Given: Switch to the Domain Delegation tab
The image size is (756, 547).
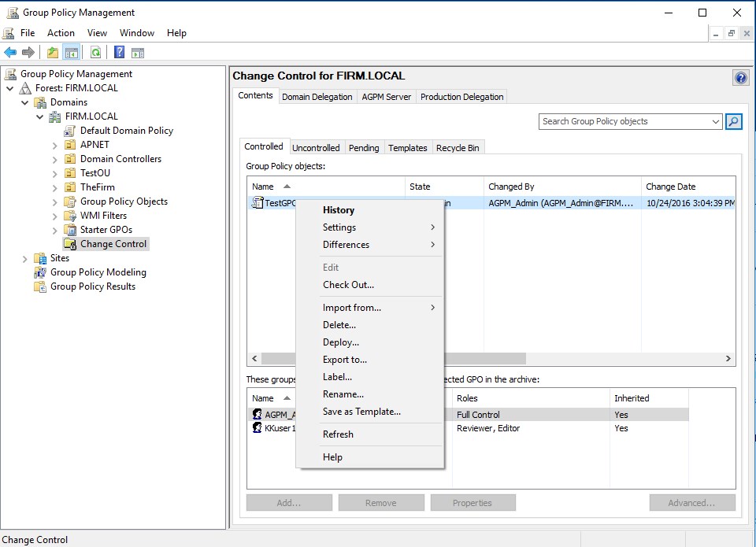Looking at the screenshot, I should click(317, 96).
